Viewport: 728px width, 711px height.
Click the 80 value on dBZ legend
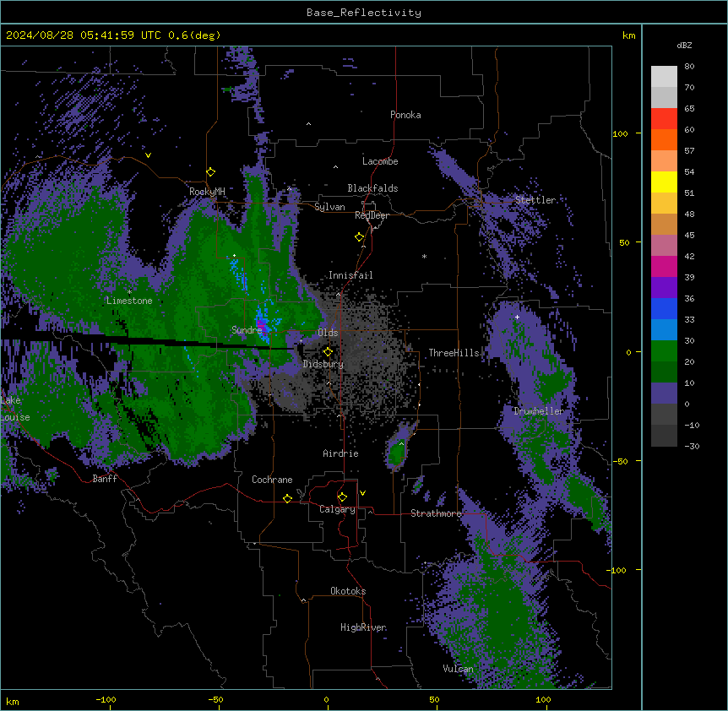(x=689, y=67)
